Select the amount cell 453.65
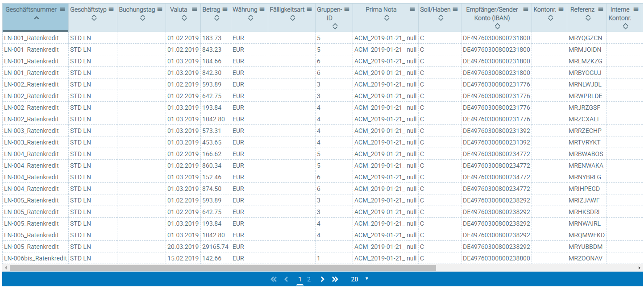This screenshot has height=289, width=644. [x=215, y=142]
